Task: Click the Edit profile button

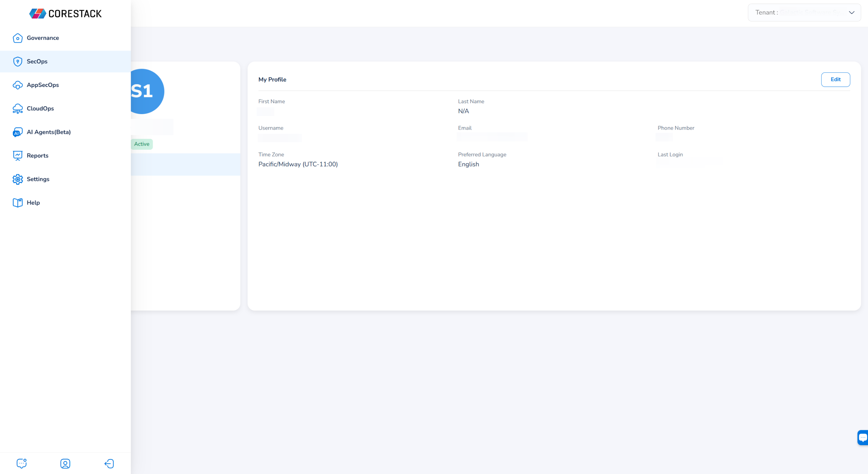Action: [835, 79]
